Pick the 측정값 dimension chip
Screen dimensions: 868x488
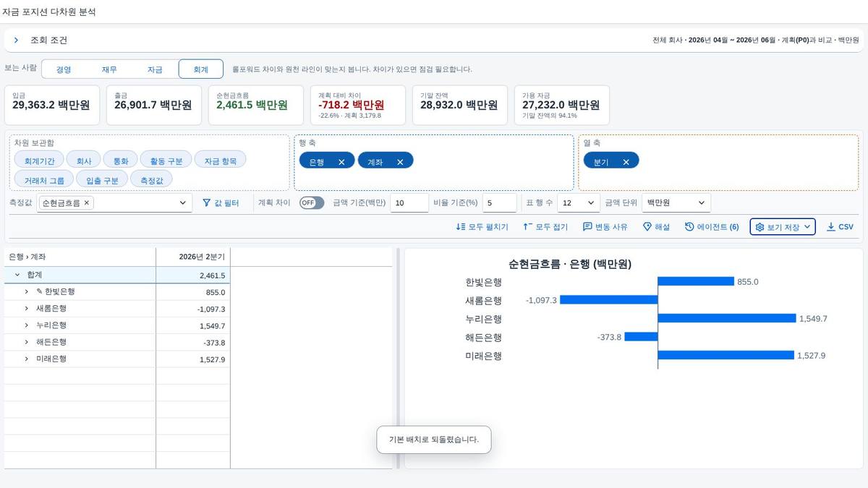click(x=152, y=179)
